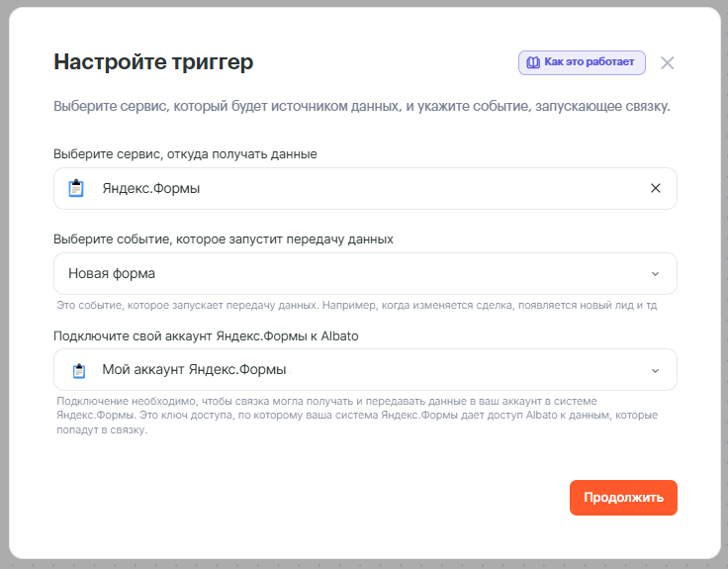This screenshot has width=728, height=569.
Task: Clear the selected Яндекс.Формы service
Action: click(x=655, y=188)
